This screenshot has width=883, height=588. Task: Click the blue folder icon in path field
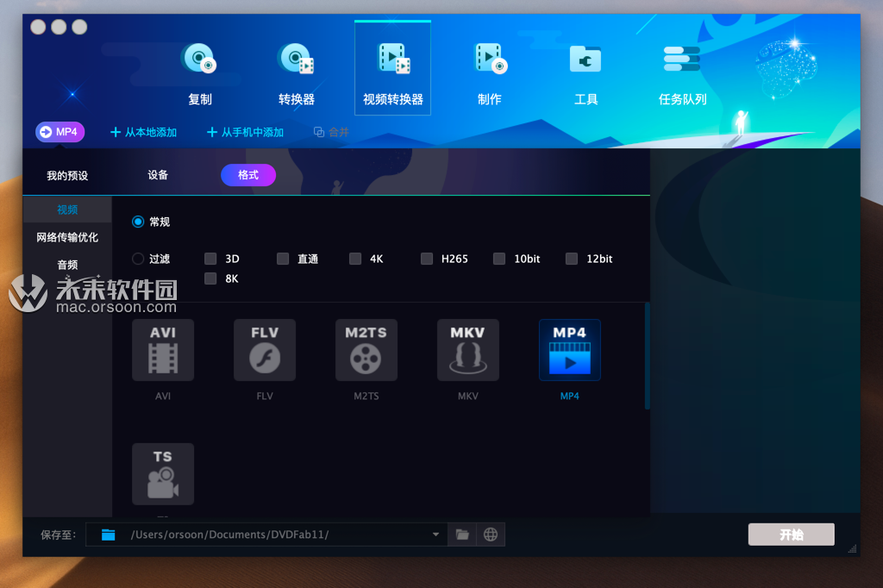(108, 535)
